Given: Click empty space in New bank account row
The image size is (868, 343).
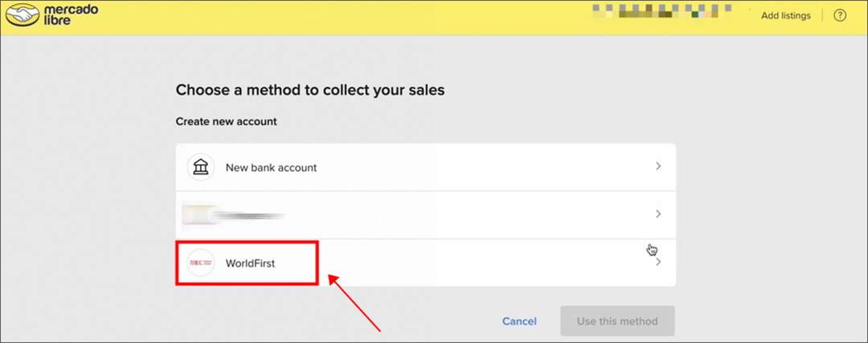Looking at the screenshot, I should [482, 168].
